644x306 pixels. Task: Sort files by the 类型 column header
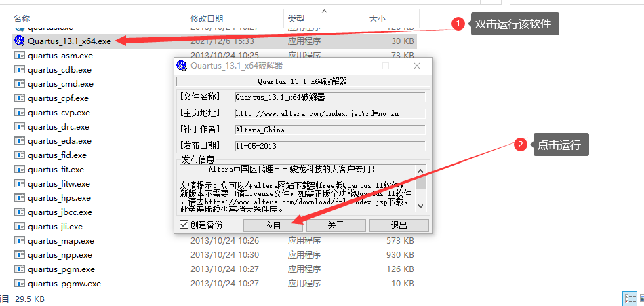tap(296, 18)
